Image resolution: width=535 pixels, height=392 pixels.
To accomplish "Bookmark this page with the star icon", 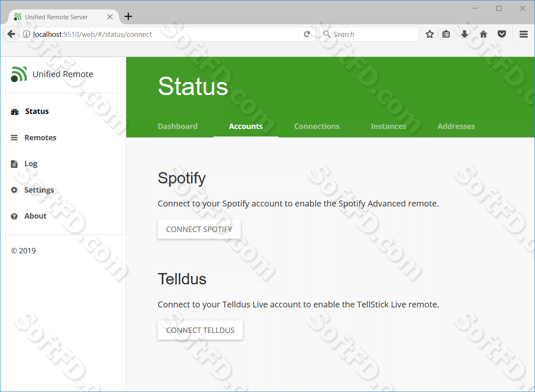I will click(430, 34).
